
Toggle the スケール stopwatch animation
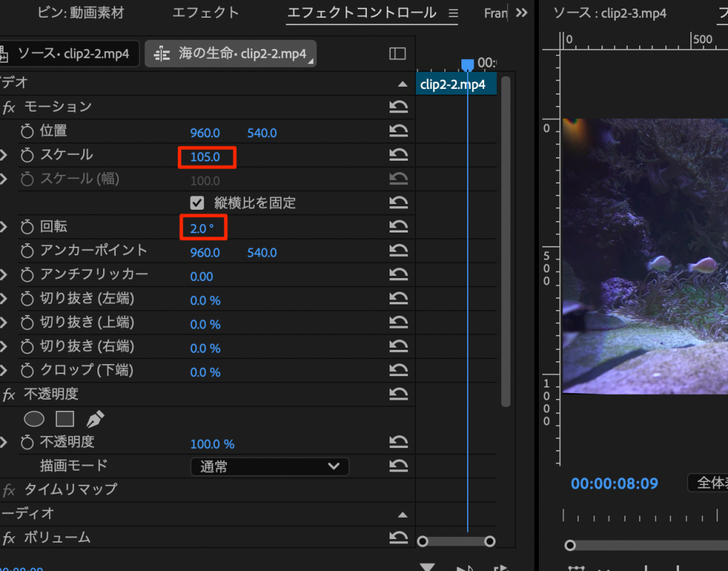point(27,155)
